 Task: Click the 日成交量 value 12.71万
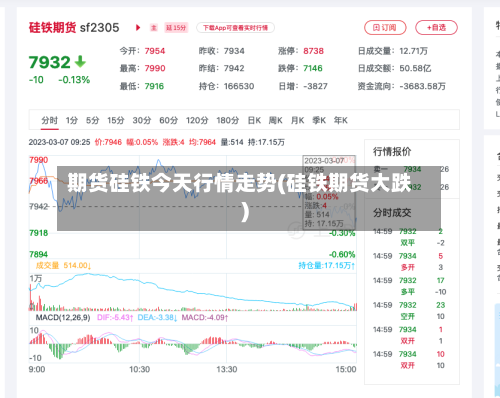click(x=413, y=51)
